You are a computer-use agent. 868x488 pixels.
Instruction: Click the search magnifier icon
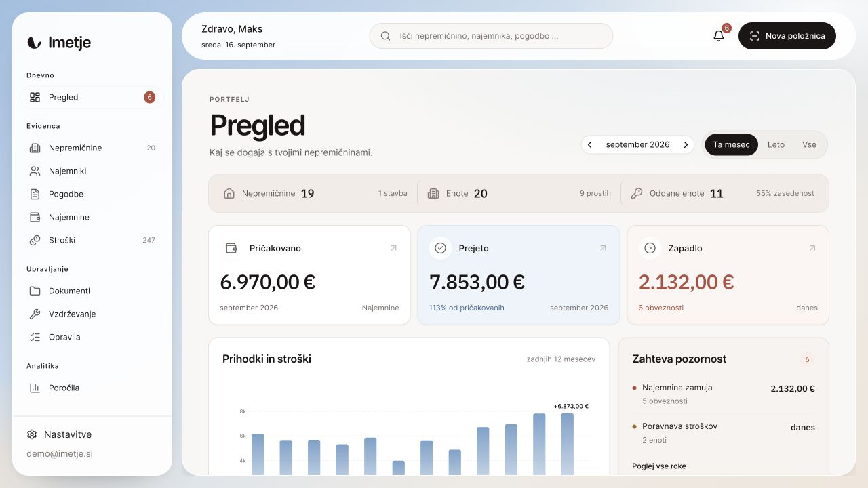point(385,36)
